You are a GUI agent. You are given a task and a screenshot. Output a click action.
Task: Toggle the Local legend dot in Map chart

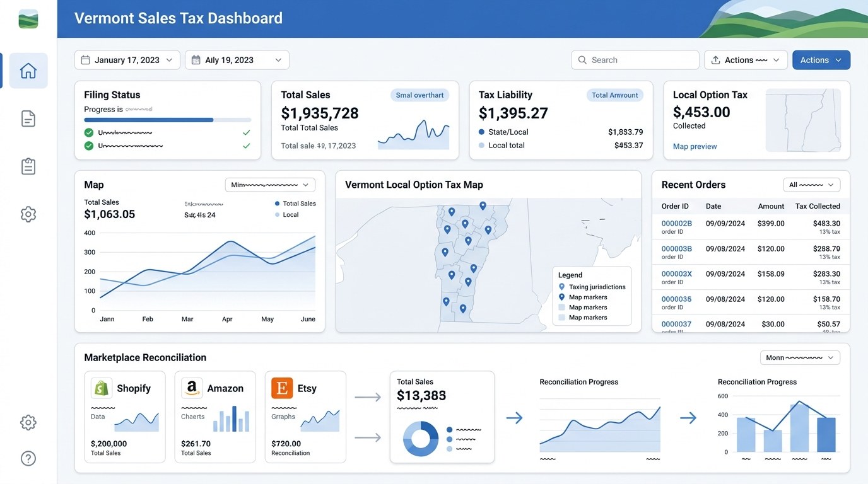[277, 215]
